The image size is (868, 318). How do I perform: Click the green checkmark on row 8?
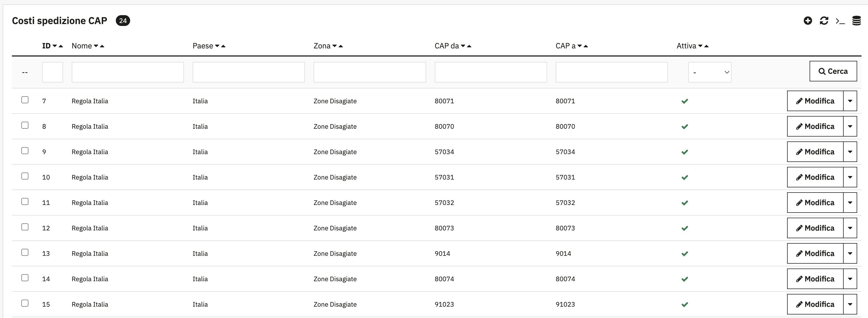[685, 126]
